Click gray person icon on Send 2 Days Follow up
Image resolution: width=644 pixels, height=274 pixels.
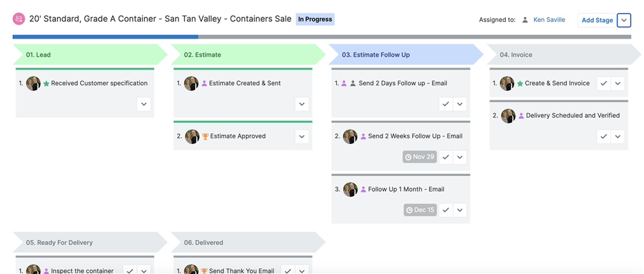(353, 83)
